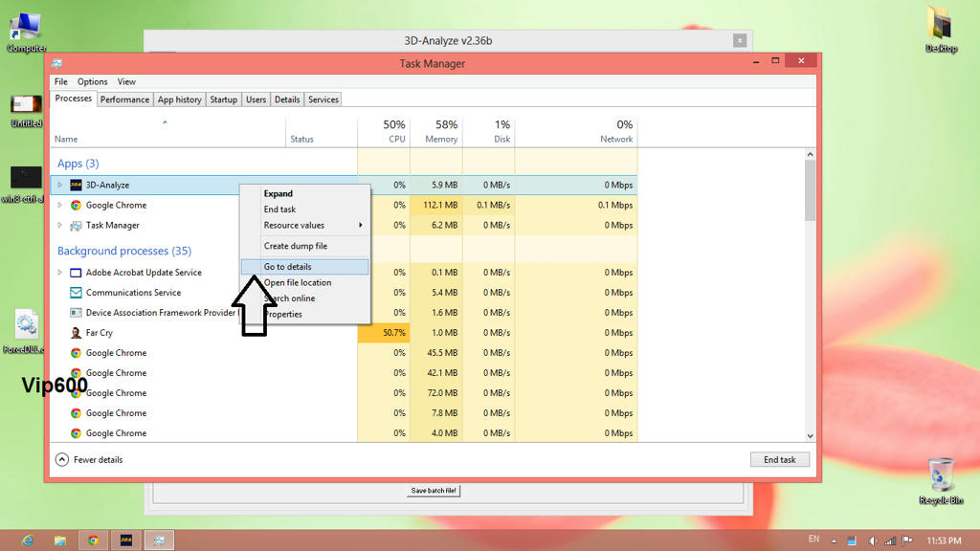This screenshot has height=551, width=980.
Task: Sort by the Name column header
Action: click(x=167, y=132)
